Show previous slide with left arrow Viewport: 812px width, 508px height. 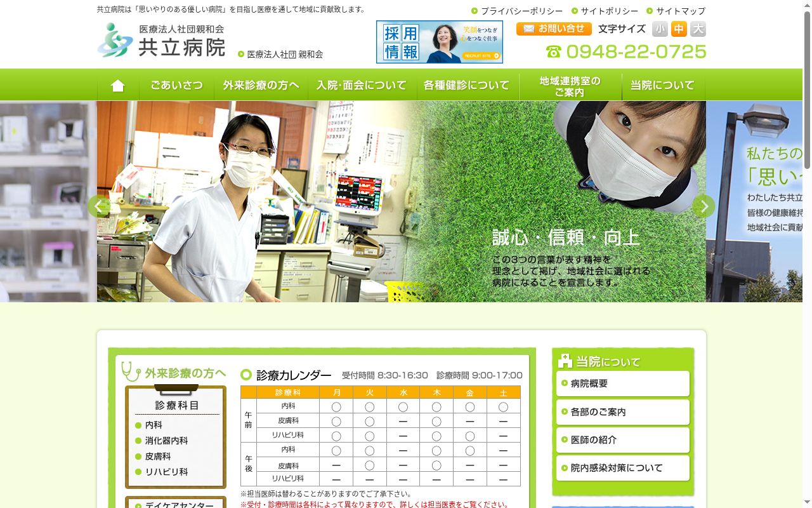point(99,206)
